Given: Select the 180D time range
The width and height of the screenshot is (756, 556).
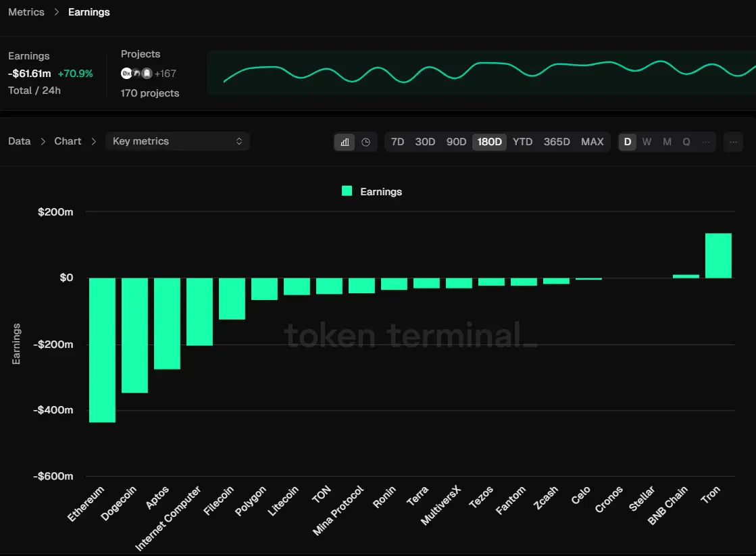Looking at the screenshot, I should tap(489, 142).
